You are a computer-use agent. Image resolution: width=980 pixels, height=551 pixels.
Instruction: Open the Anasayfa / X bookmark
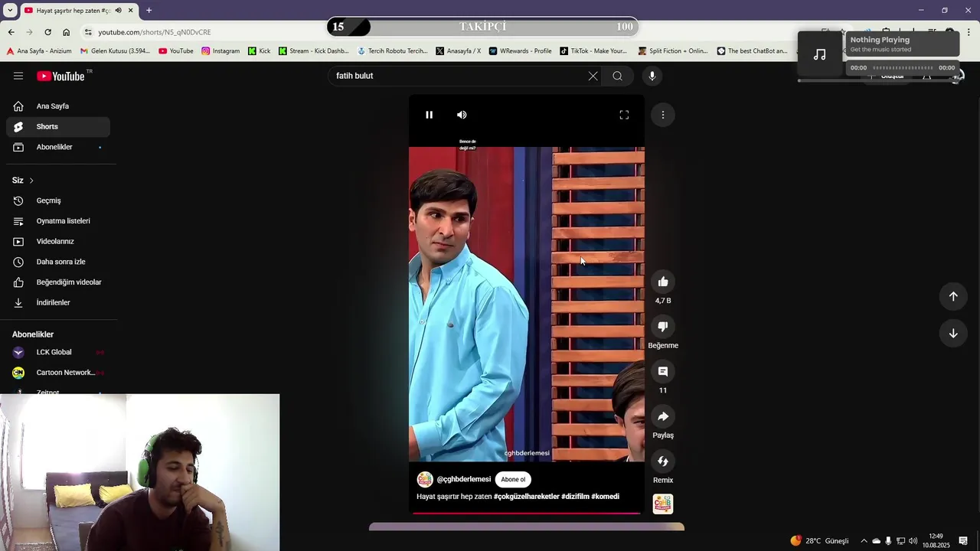point(458,51)
